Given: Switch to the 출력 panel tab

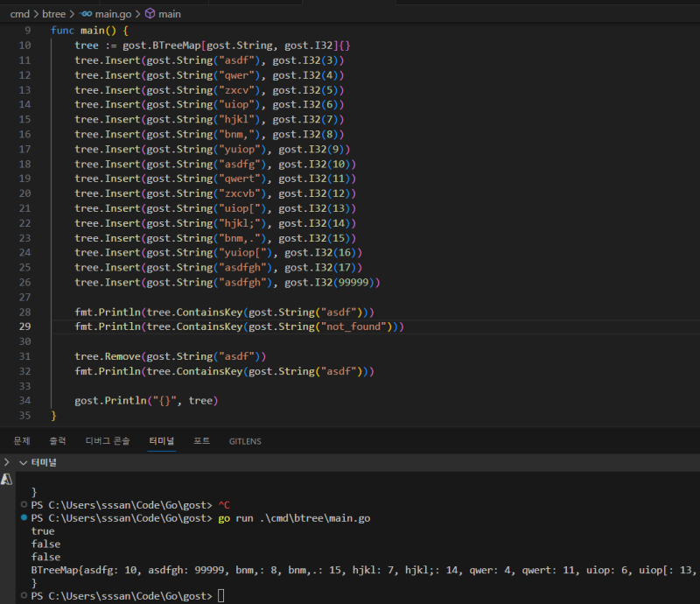Looking at the screenshot, I should [x=57, y=441].
